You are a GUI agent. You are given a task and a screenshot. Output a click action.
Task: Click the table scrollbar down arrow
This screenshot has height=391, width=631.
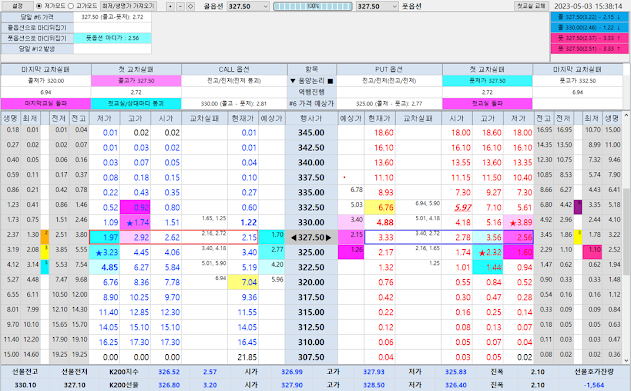coord(626,360)
